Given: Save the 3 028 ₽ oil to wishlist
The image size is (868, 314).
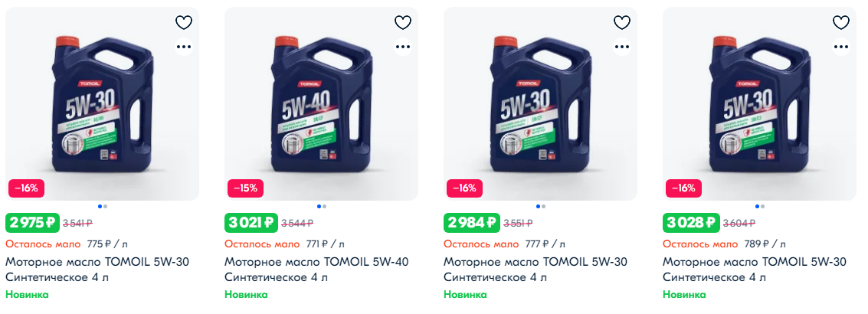Looking at the screenshot, I should point(841,23).
